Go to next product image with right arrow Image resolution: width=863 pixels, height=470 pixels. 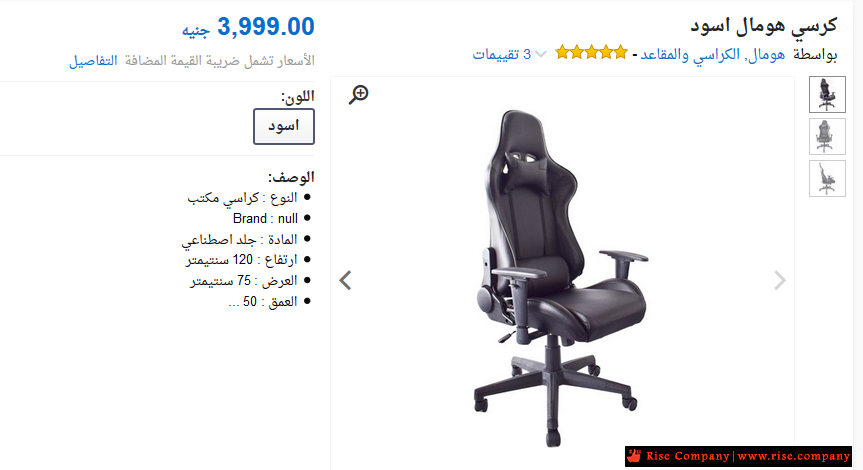780,280
